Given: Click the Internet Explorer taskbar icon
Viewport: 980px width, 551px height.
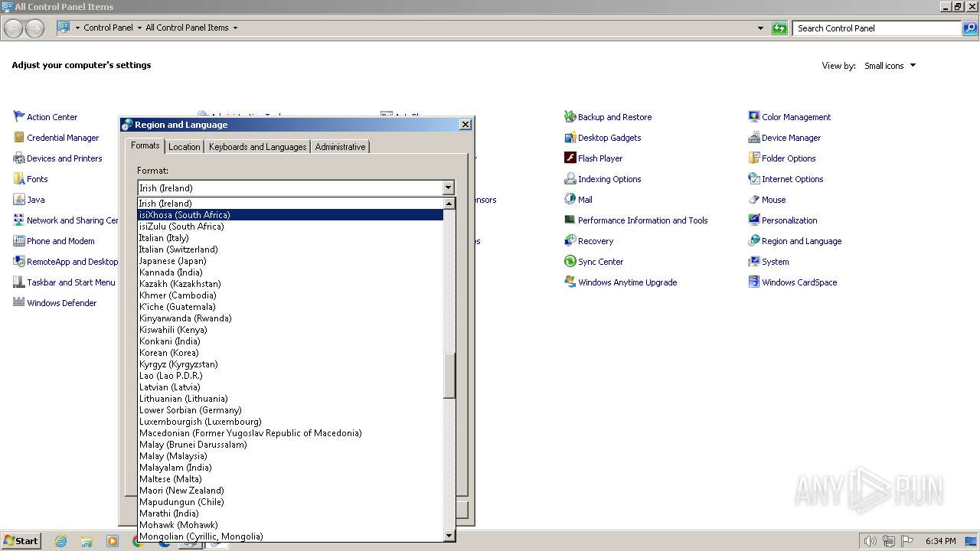Looking at the screenshot, I should coord(60,541).
